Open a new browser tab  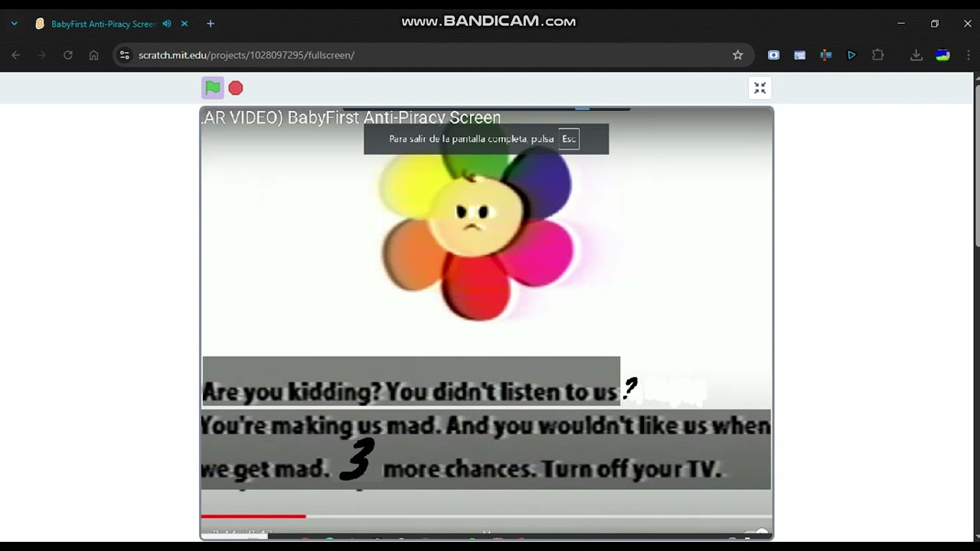point(211,24)
